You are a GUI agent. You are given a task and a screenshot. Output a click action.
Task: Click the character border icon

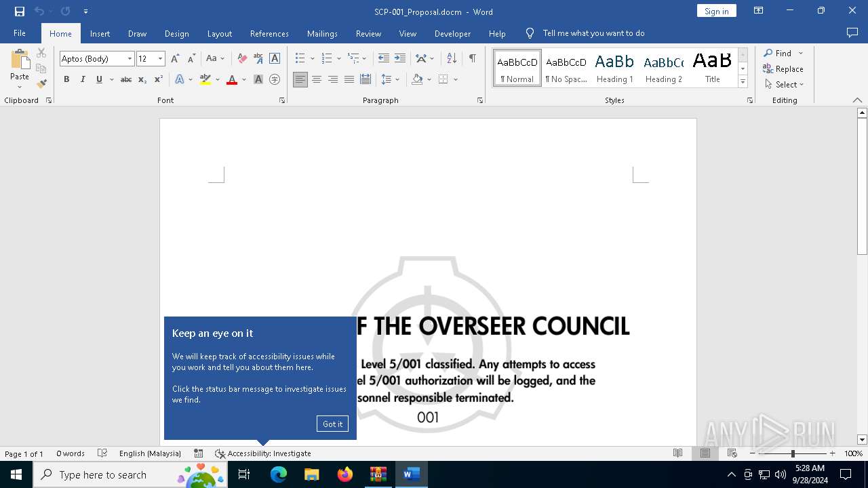click(275, 59)
